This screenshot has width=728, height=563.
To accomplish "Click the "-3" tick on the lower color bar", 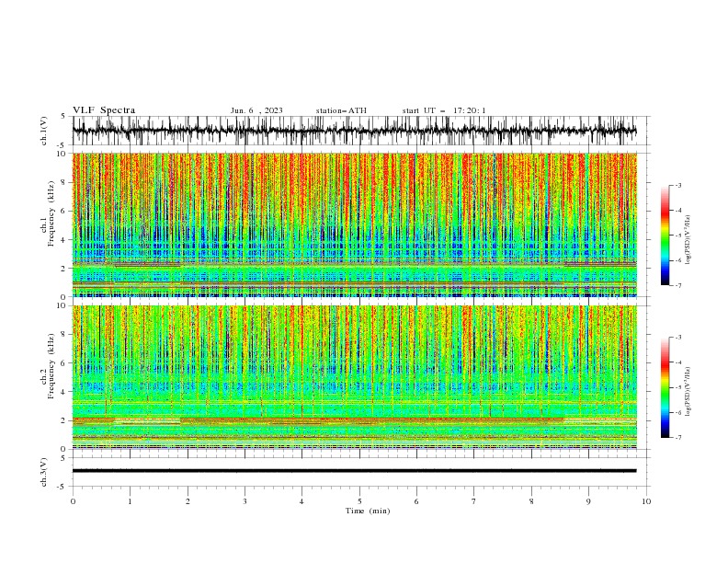I will tap(677, 338).
